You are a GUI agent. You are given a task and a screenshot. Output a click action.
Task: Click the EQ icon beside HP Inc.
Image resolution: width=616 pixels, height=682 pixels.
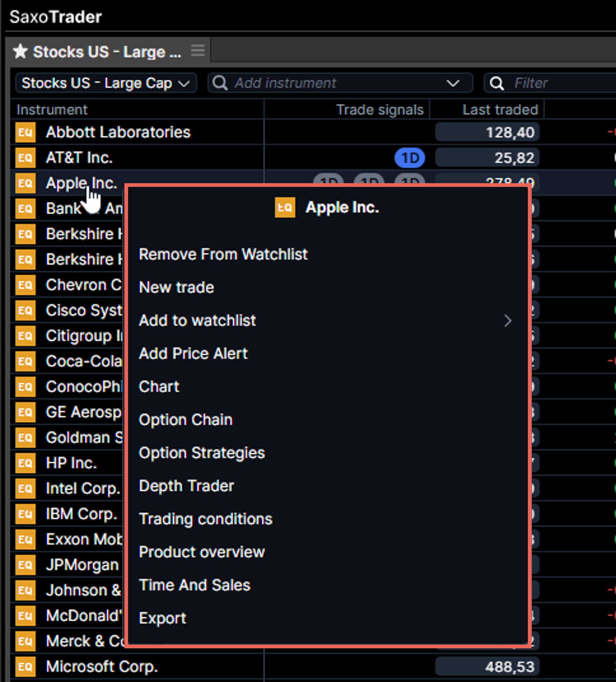[25, 463]
